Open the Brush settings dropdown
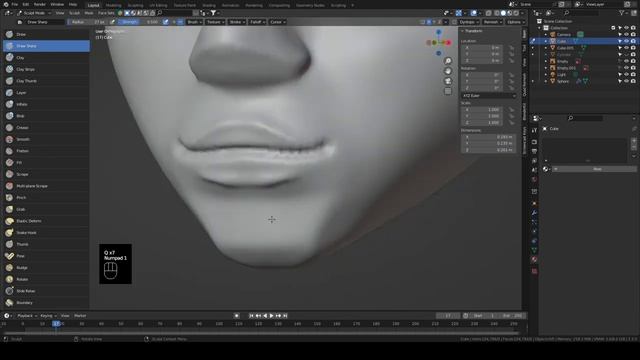Viewport: 640px width, 360px height. (x=194, y=22)
